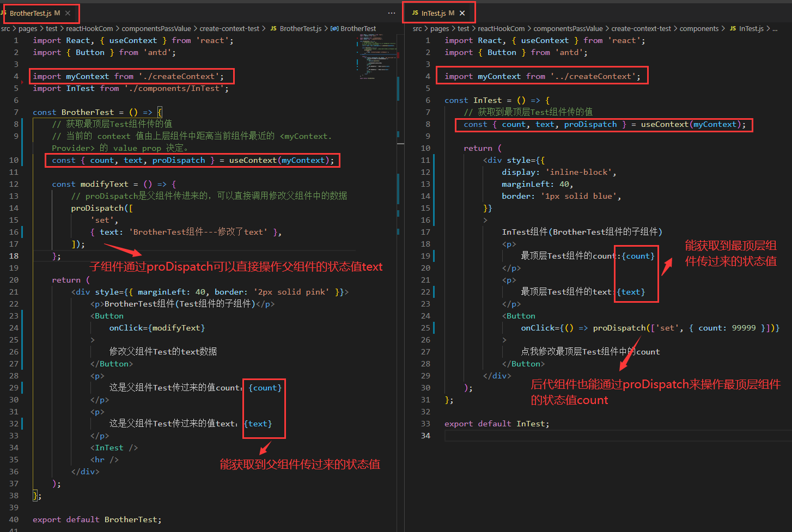Viewport: 792px width, 532px height.
Task: Close the InTest.js tab
Action: tap(462, 12)
